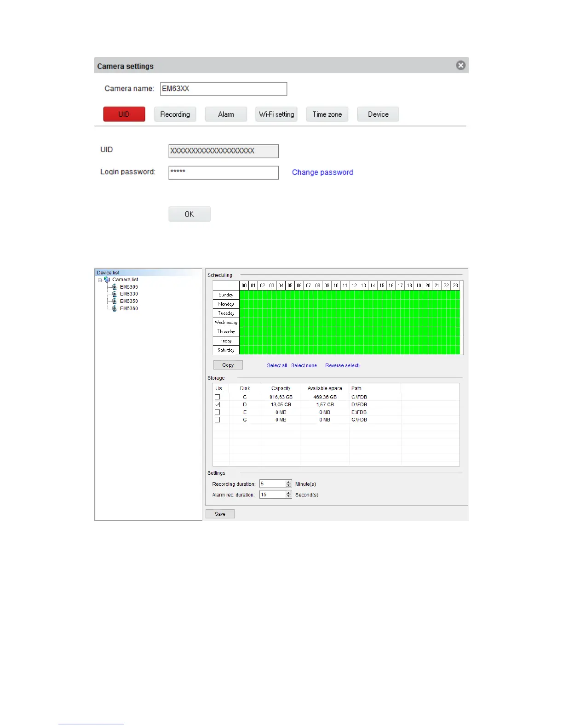Click the Change password link

point(322,172)
